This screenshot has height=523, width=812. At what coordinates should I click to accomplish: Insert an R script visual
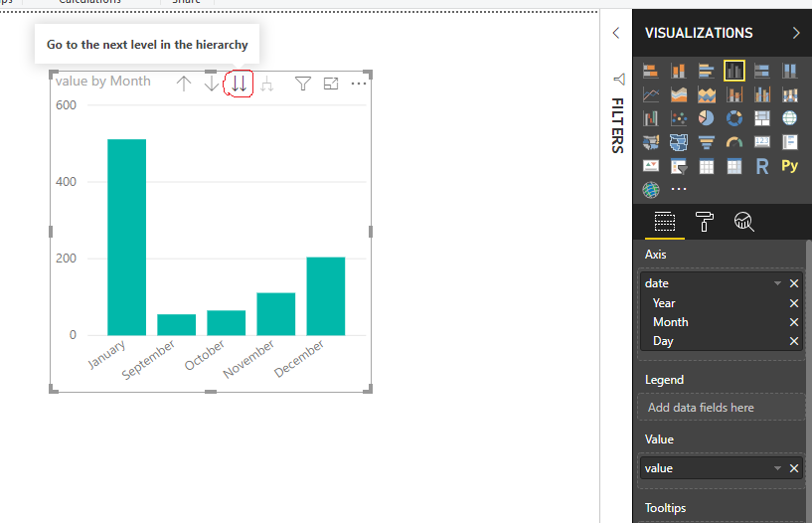coord(761,166)
